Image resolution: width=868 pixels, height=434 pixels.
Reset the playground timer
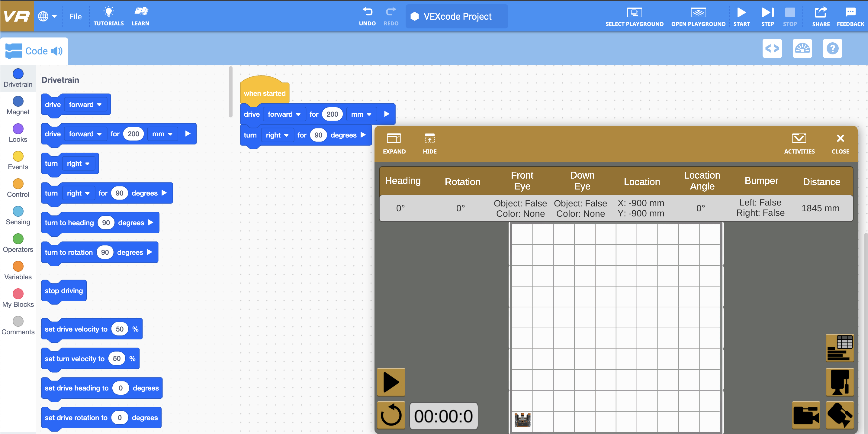pyautogui.click(x=391, y=416)
